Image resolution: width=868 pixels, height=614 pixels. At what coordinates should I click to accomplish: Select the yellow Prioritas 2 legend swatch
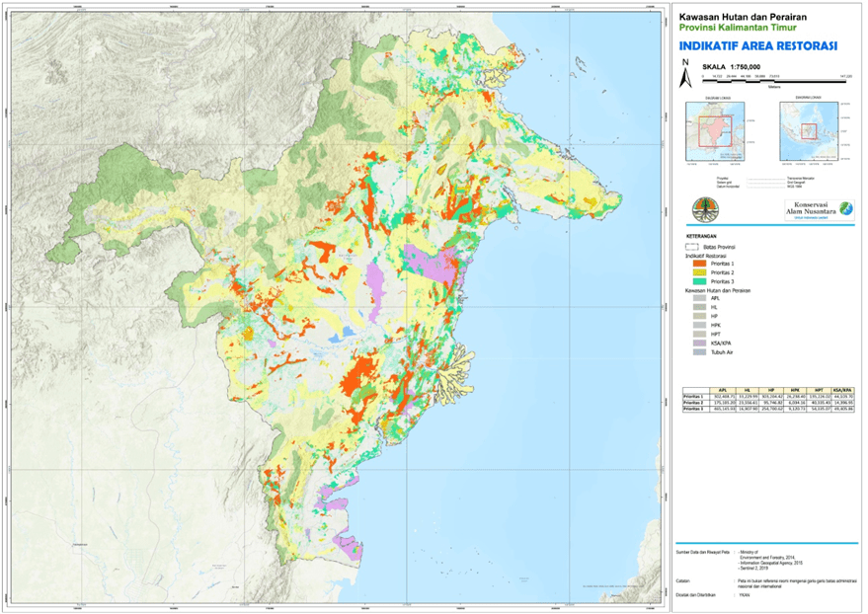pyautogui.click(x=697, y=273)
